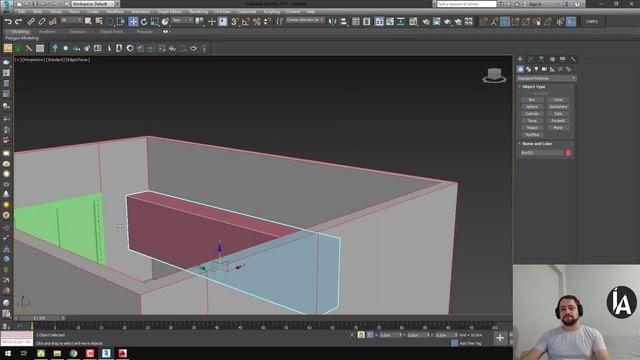The width and height of the screenshot is (640, 360).
Task: Open the Object Paint ribbon tab
Action: [x=111, y=31]
